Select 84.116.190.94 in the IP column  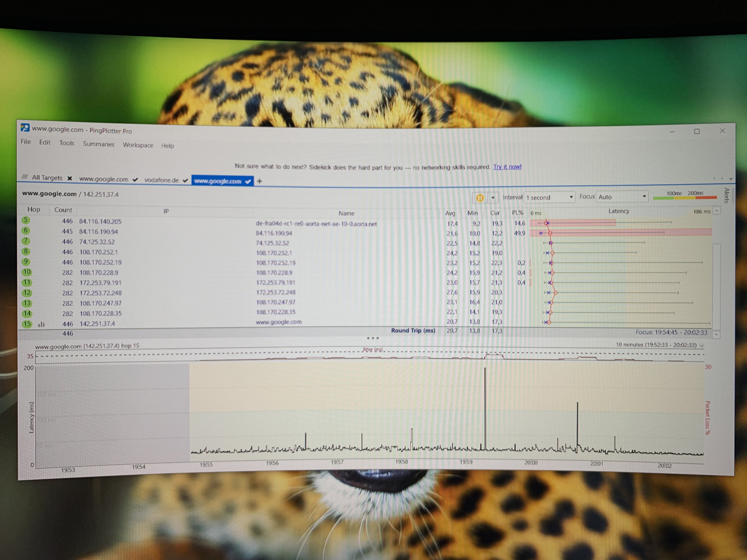click(x=99, y=232)
